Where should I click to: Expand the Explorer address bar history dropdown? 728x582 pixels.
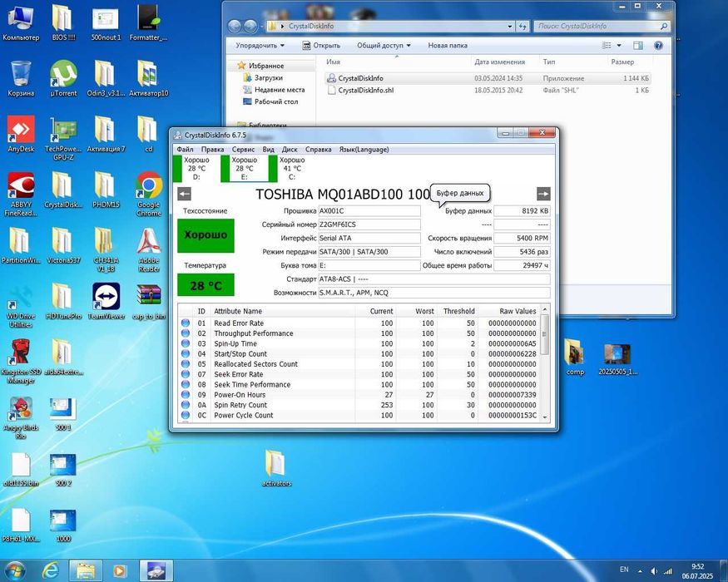tap(510, 27)
